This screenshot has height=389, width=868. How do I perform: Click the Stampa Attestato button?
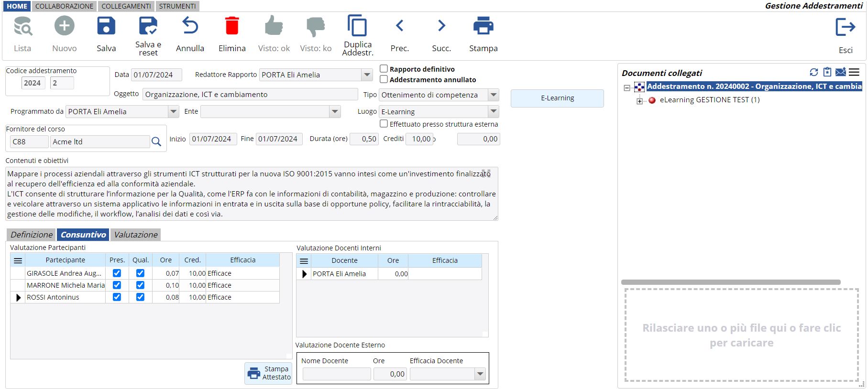pyautogui.click(x=268, y=373)
